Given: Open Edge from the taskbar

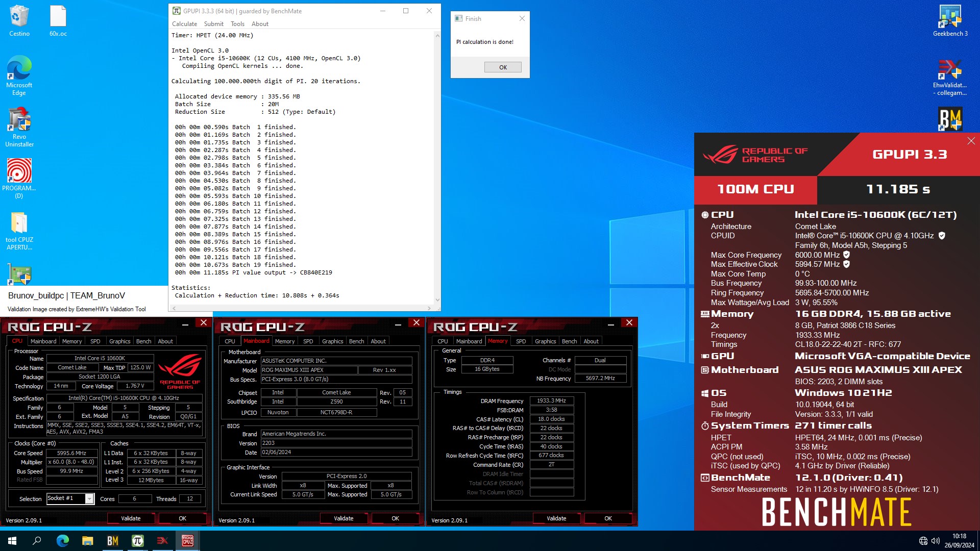Looking at the screenshot, I should pos(62,541).
